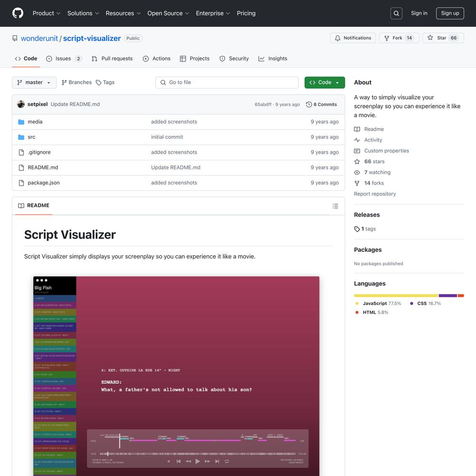Open the Insights tab
The width and height of the screenshot is (476, 476).
click(x=273, y=59)
